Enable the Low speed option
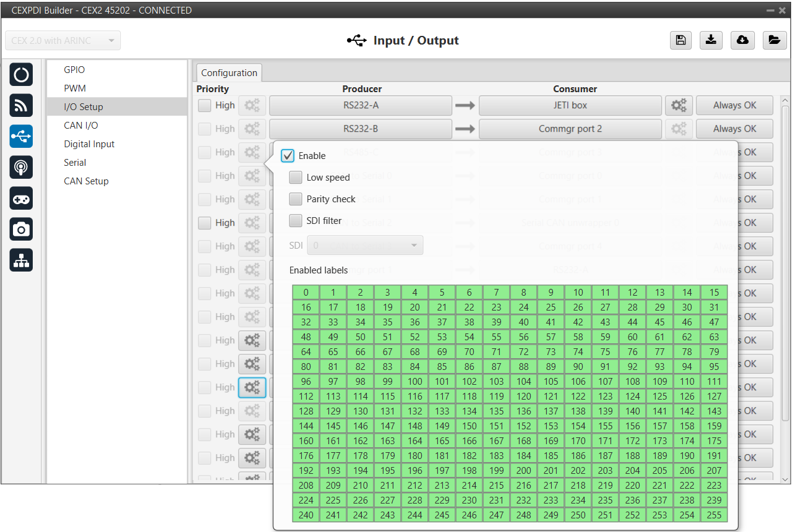This screenshot has width=793, height=532. [296, 178]
